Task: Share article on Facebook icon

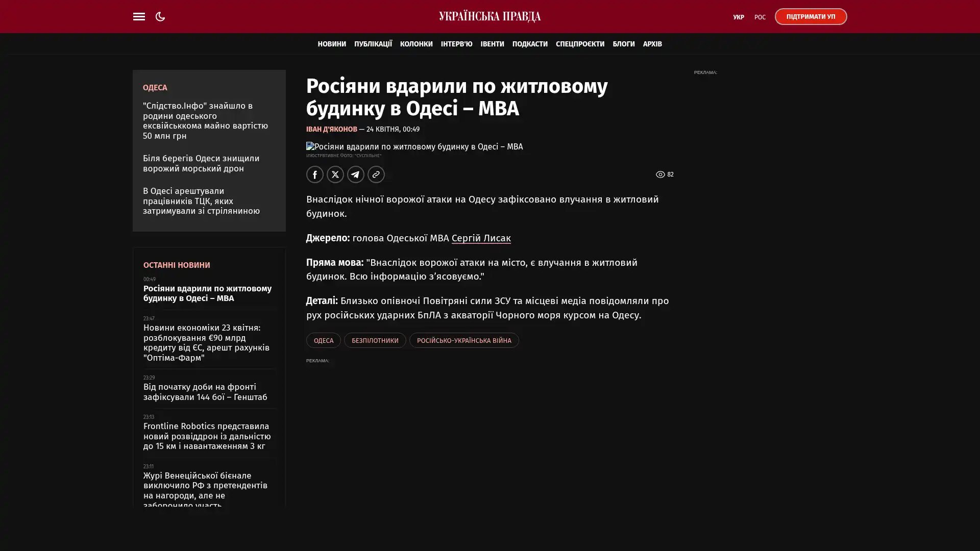Action: (x=315, y=174)
